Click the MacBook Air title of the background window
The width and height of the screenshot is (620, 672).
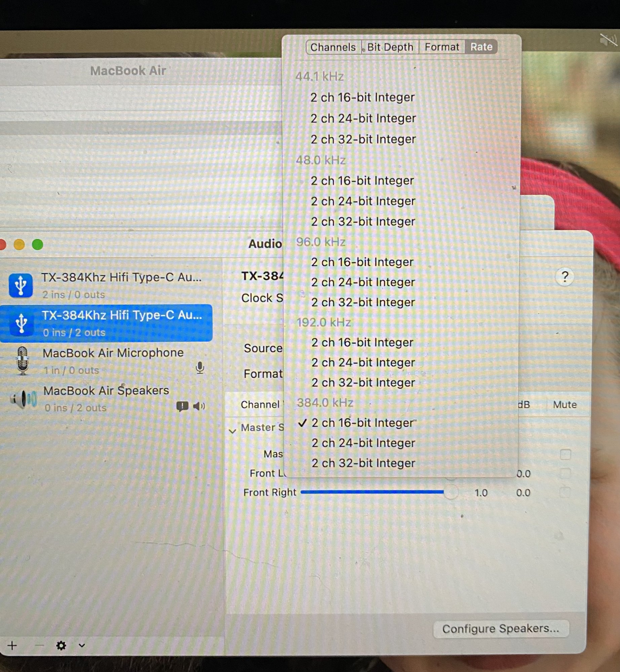tap(128, 71)
